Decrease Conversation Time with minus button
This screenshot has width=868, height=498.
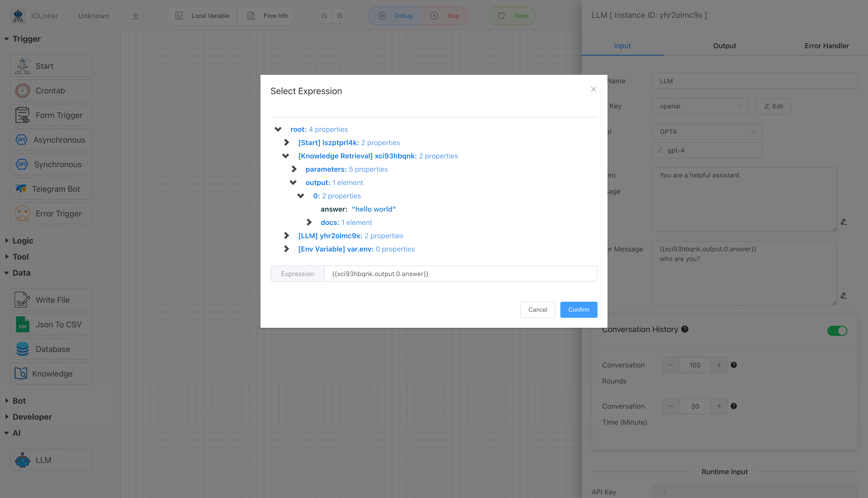[x=671, y=406]
